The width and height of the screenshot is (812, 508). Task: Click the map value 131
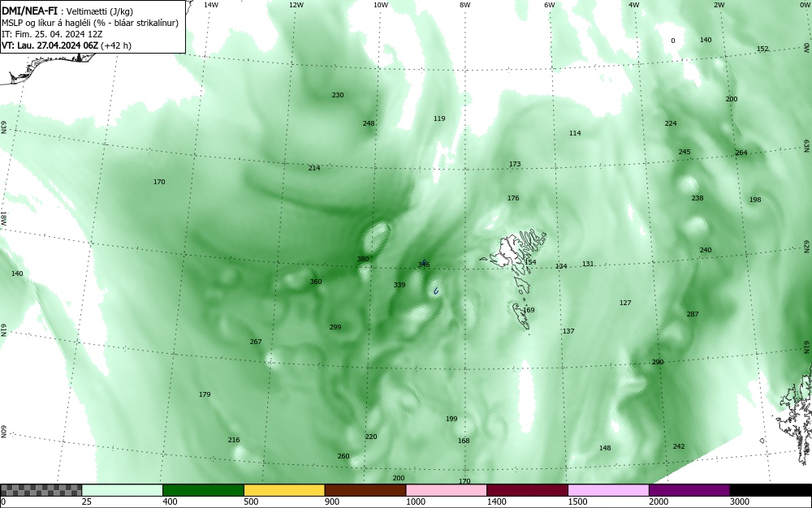point(588,264)
